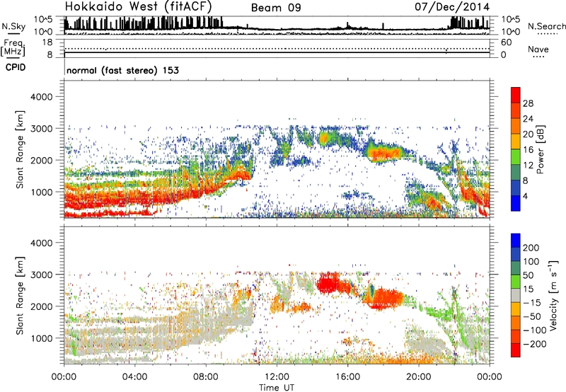Click "Slant Range [km]" label of velocity panel
The image size is (566, 392).
coord(20,296)
